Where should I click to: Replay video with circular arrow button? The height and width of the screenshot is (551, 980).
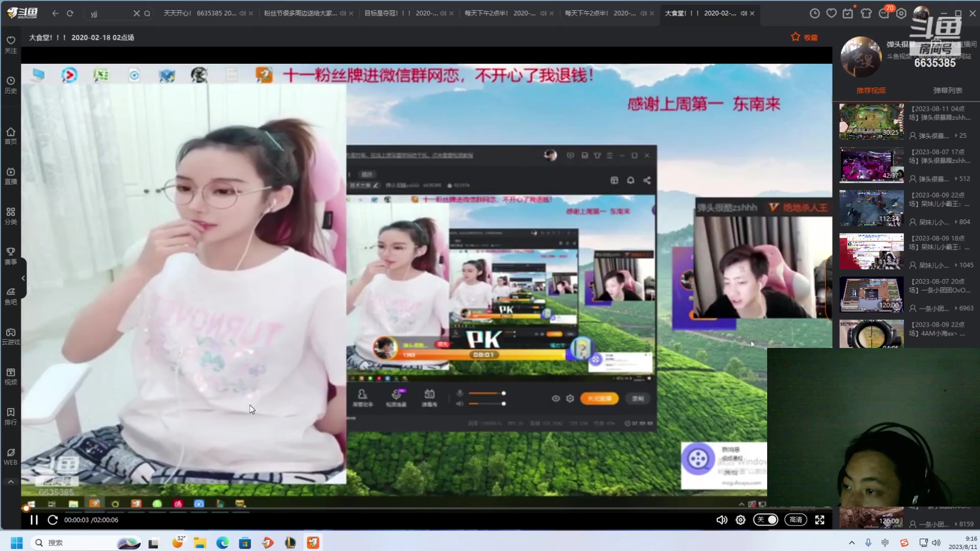pos(53,520)
